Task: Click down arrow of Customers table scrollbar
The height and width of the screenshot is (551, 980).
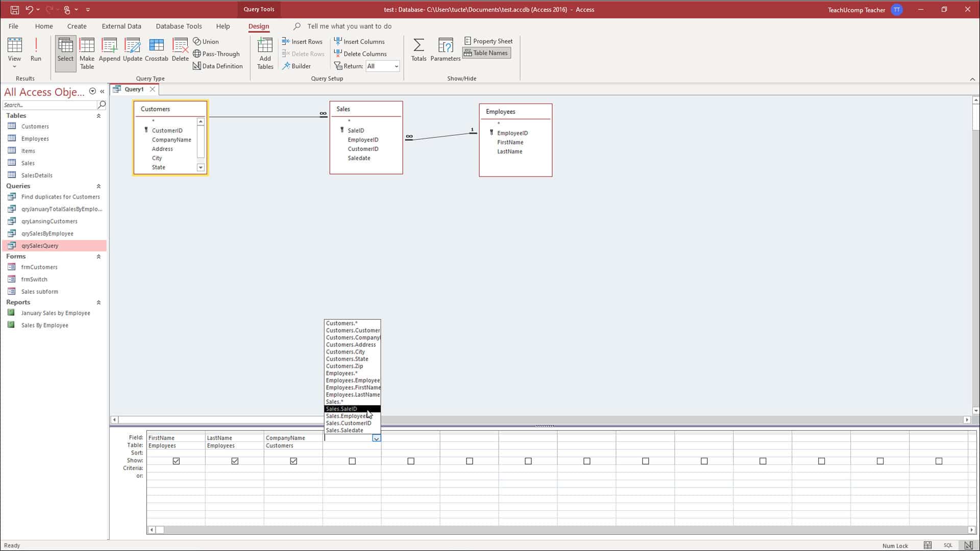Action: coord(201,167)
